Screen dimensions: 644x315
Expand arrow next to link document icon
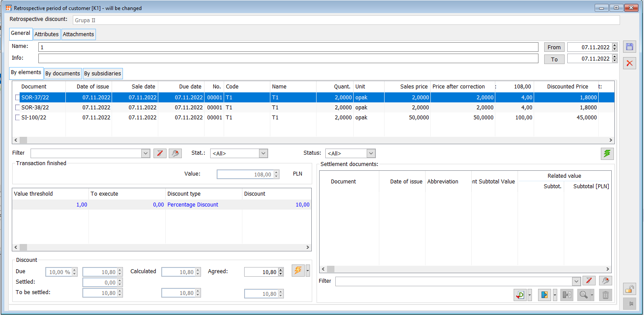[554, 295]
